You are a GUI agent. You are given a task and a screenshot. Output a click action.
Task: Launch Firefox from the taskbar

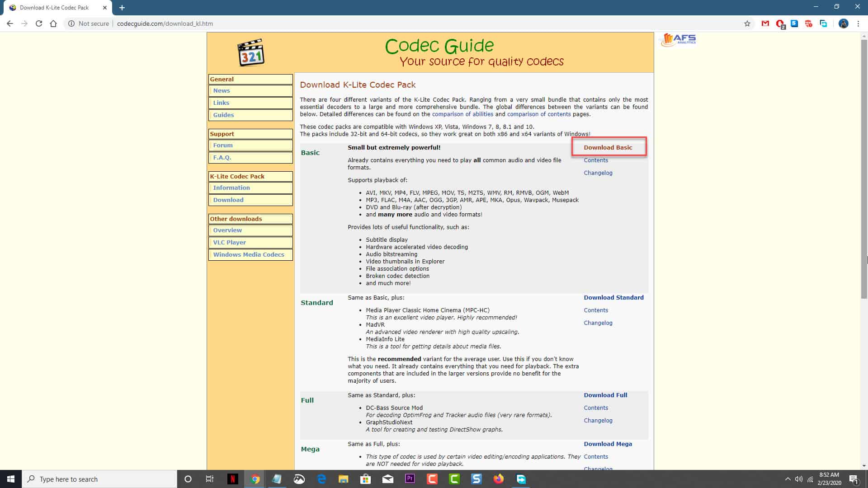click(499, 479)
